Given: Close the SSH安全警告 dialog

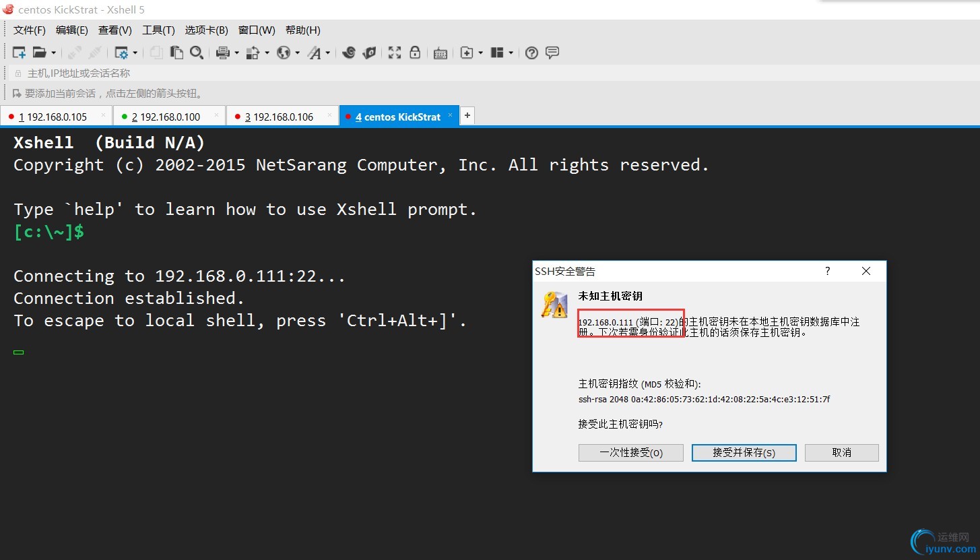Looking at the screenshot, I should 866,271.
